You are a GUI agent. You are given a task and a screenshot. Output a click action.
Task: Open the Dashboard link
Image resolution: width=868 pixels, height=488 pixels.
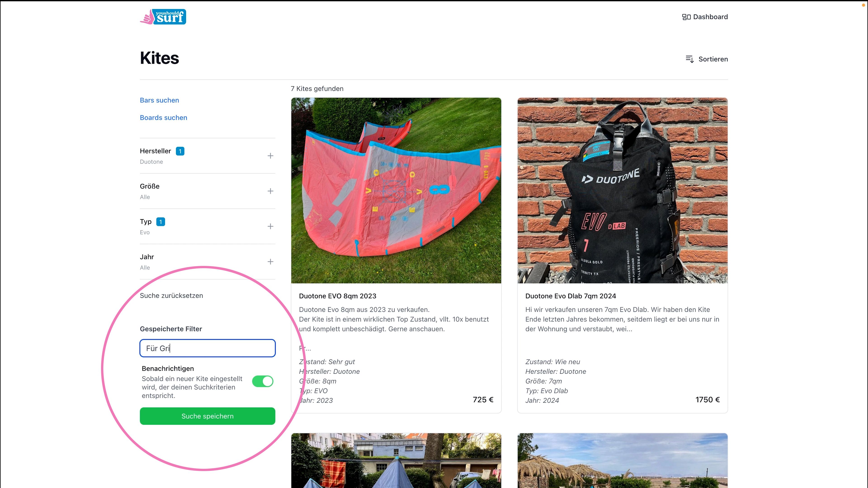click(x=705, y=17)
